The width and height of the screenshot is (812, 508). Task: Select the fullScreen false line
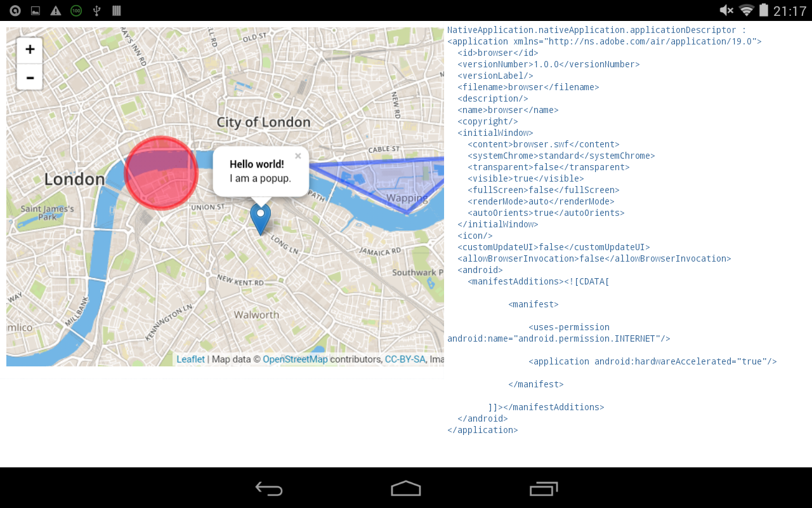[x=544, y=190]
